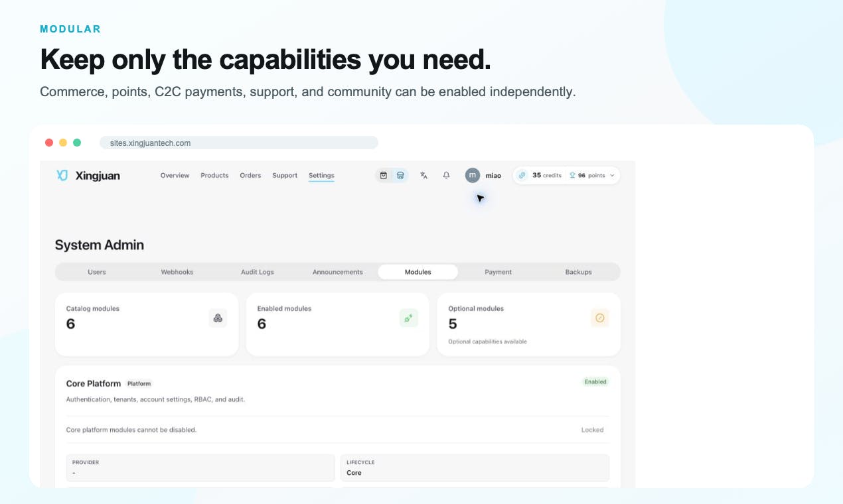
Task: Open the Overview menu item
Action: click(175, 175)
